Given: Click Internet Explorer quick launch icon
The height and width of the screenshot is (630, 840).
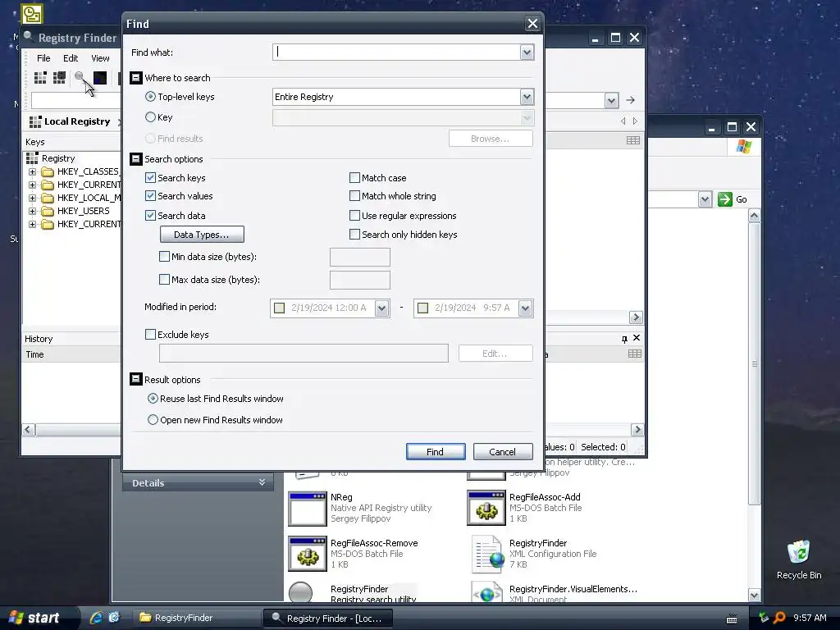Looking at the screenshot, I should [97, 618].
